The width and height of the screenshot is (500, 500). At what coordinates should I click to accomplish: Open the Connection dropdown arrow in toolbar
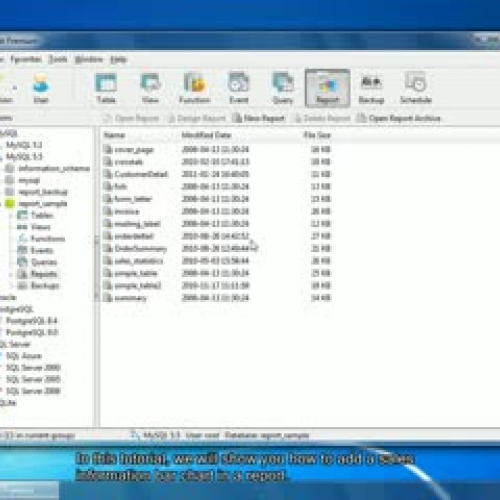coord(15,88)
